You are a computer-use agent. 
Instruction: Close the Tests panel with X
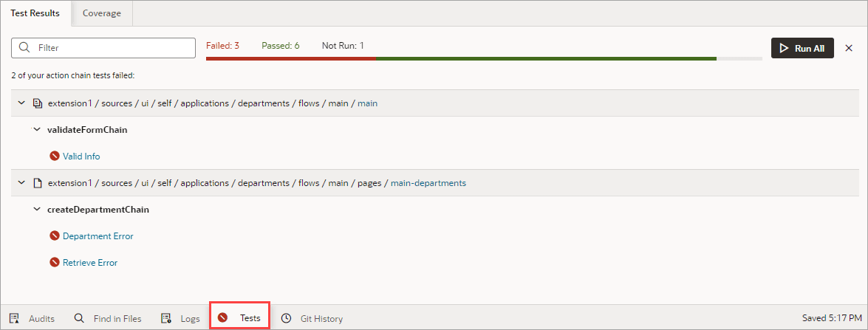click(x=849, y=48)
